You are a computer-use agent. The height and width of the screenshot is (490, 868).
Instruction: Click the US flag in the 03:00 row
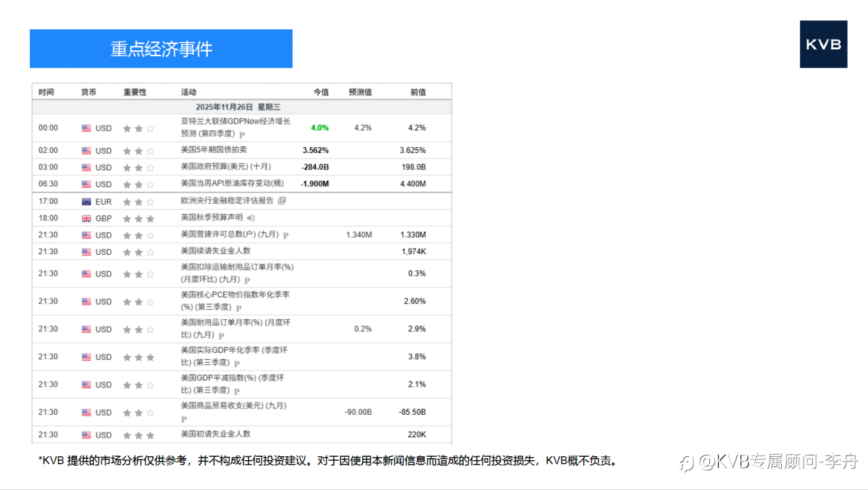tap(86, 167)
